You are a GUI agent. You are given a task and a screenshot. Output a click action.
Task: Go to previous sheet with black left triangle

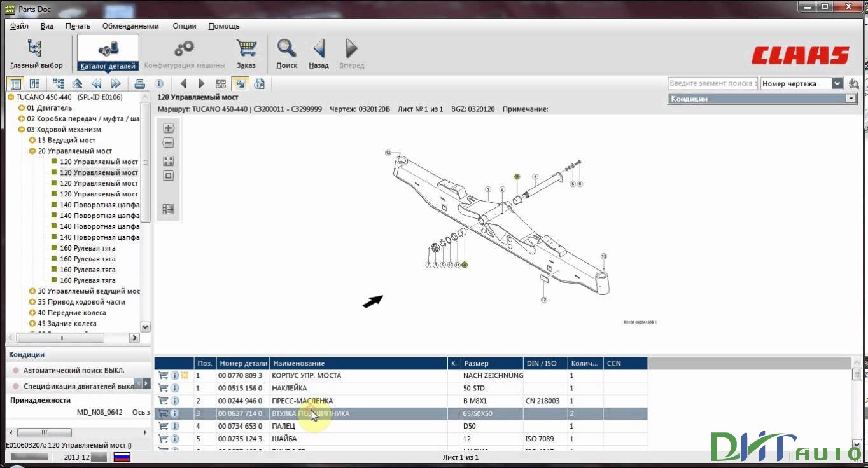coord(183,84)
